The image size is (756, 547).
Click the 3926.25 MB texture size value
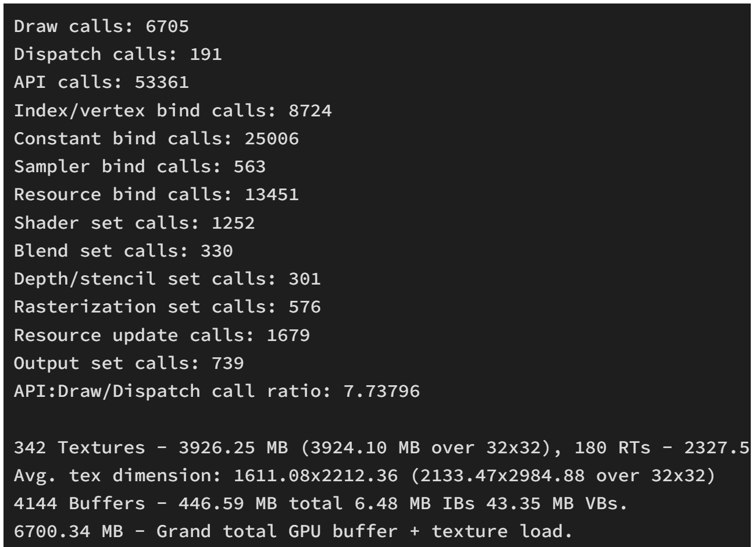point(227,447)
